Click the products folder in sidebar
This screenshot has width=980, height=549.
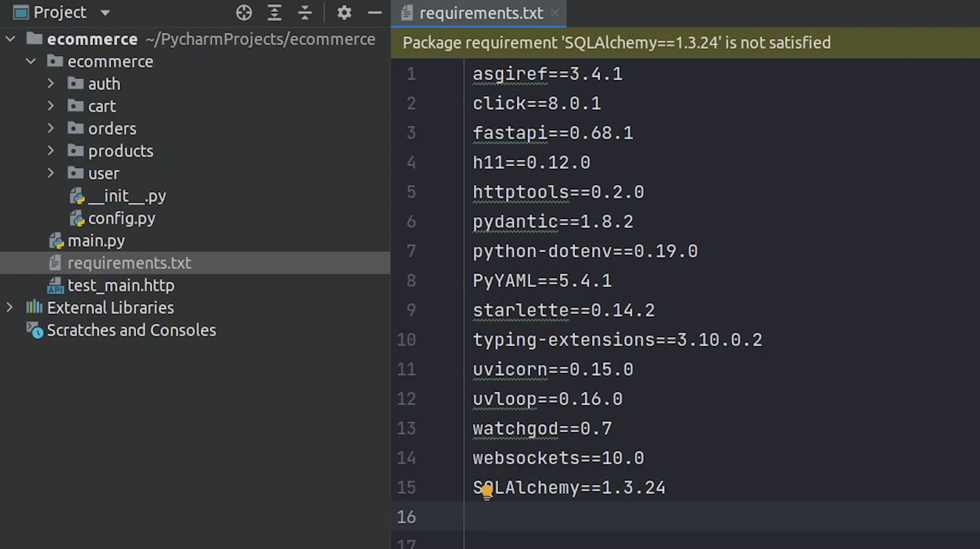pos(120,150)
